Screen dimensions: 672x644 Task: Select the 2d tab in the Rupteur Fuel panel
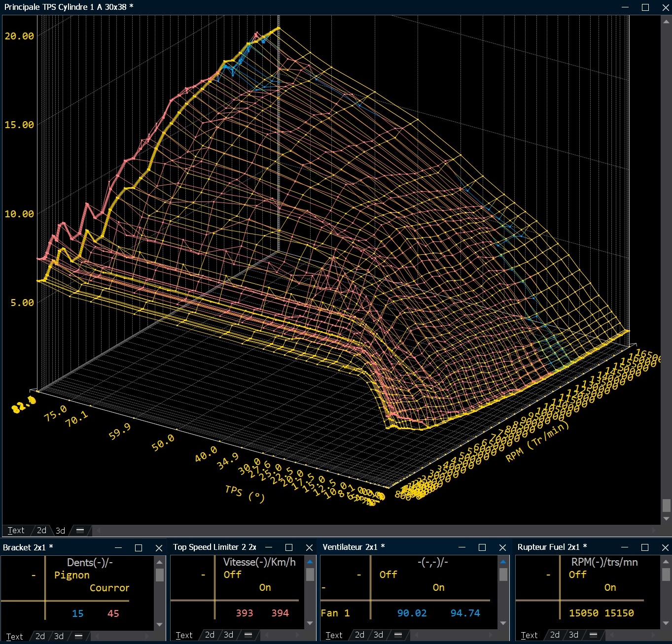tap(555, 635)
